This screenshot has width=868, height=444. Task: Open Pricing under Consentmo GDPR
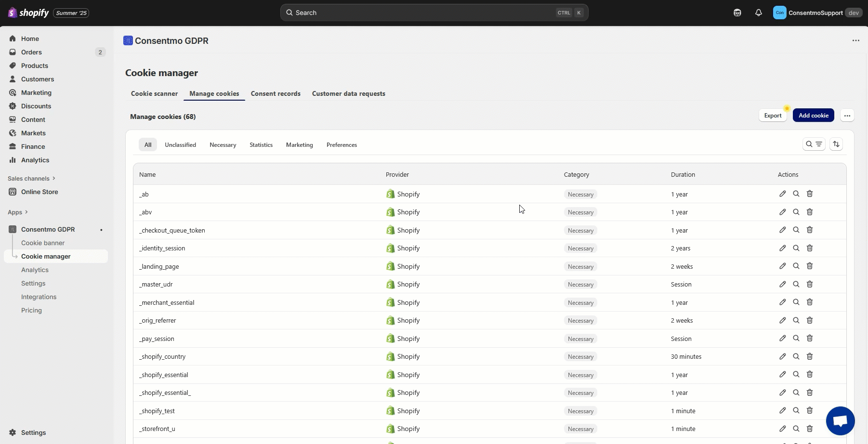click(x=31, y=310)
